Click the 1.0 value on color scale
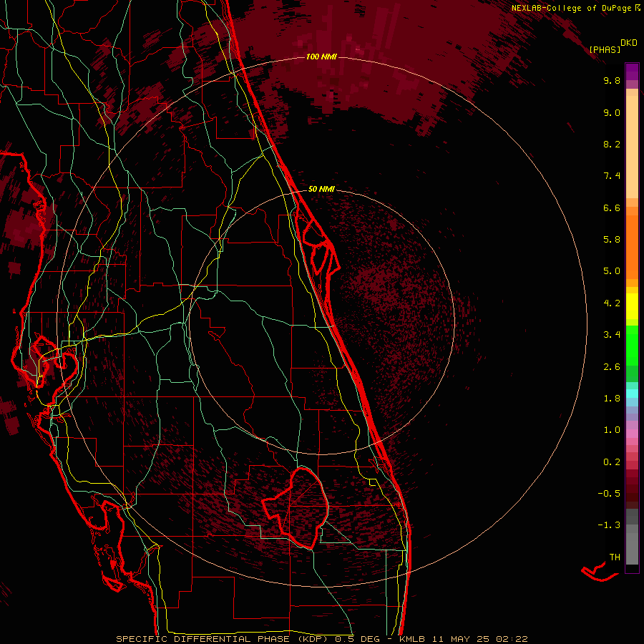Image resolution: width=644 pixels, height=644 pixels. coord(612,430)
